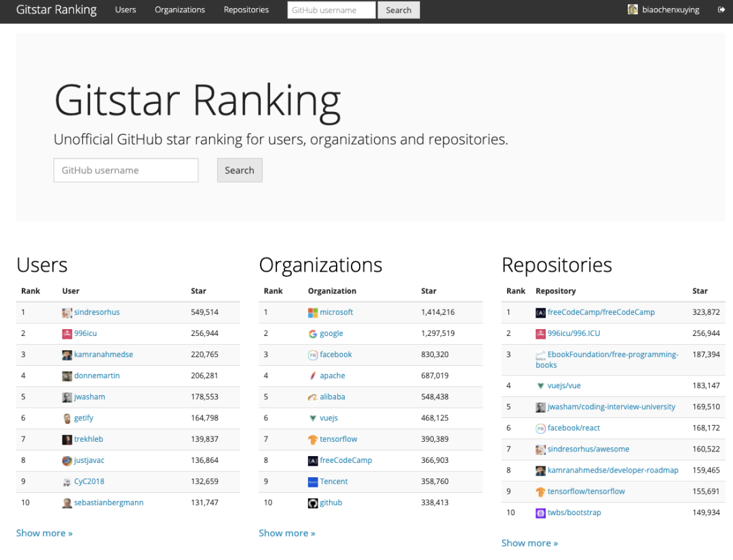Click Show more under the Repositories table
The width and height of the screenshot is (733, 560).
click(x=529, y=543)
